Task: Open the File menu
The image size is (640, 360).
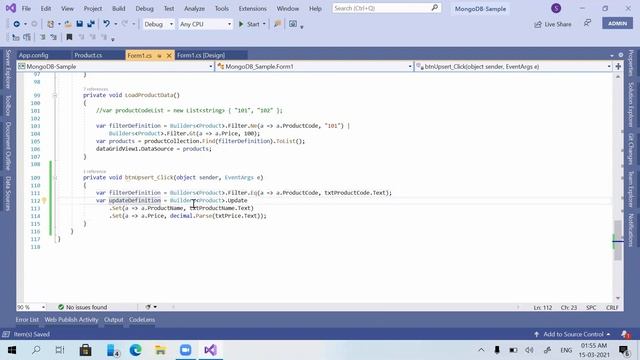Action: click(26, 8)
